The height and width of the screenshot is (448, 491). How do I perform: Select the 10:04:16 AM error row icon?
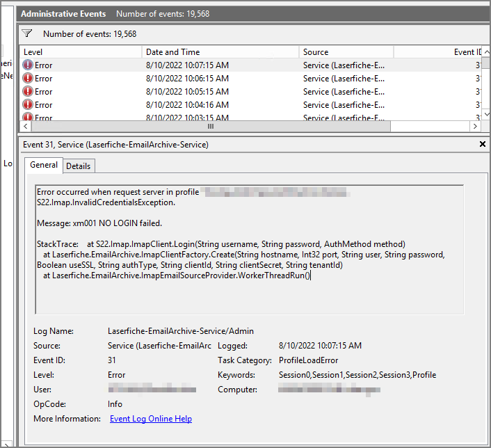pos(28,104)
